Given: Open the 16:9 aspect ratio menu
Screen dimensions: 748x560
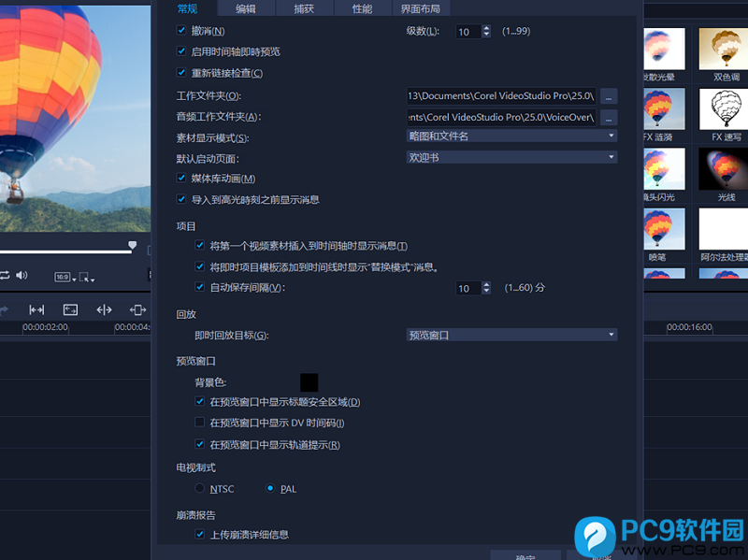Looking at the screenshot, I should (65, 277).
